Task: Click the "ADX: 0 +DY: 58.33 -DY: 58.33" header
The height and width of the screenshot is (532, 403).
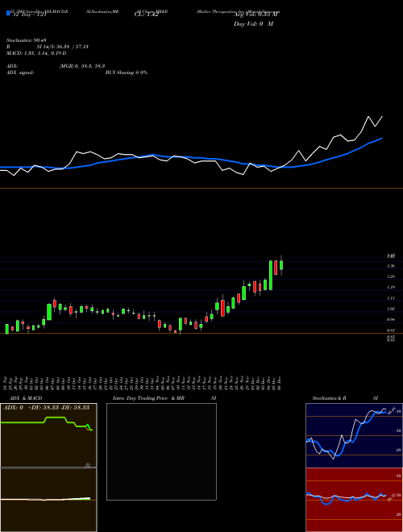Action: click(46, 407)
